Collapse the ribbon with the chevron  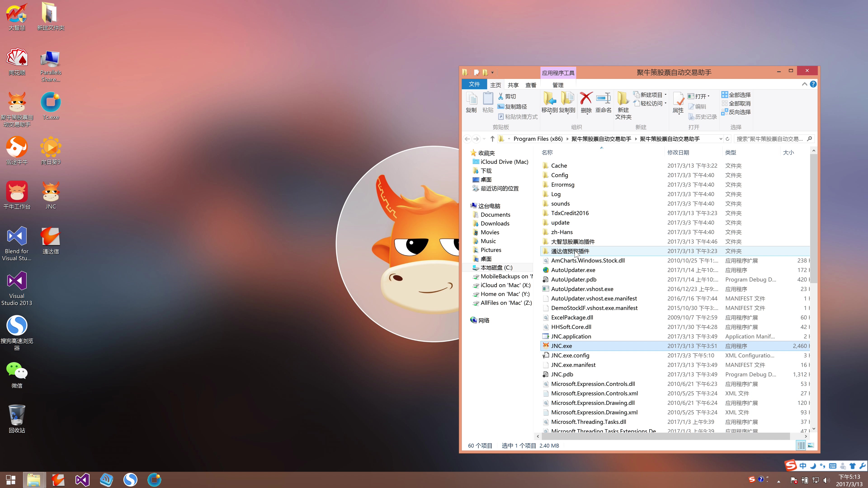(805, 84)
